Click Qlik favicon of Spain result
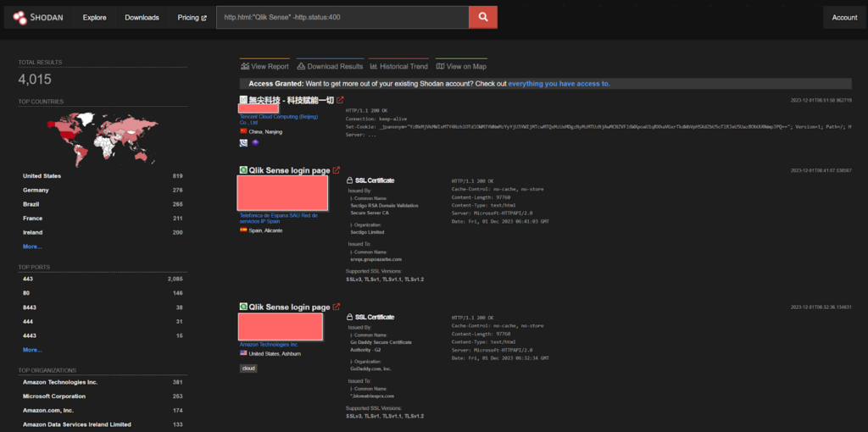 coord(243,170)
